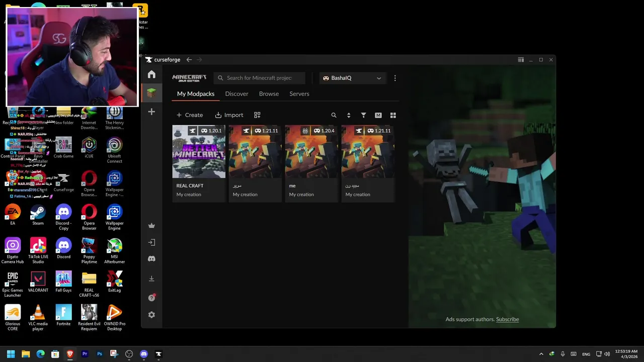Viewport: 644px width, 362px height.
Task: Open the Brave browser taskbar icon
Action: point(70,354)
